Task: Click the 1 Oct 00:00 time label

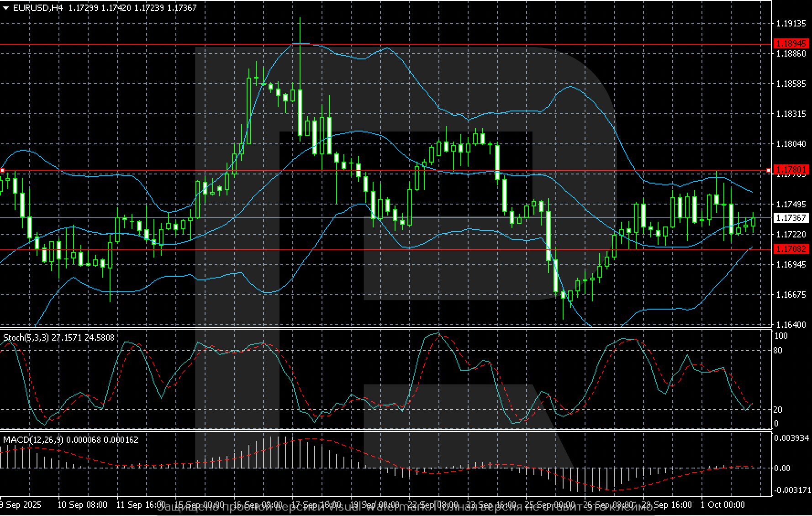Action: click(722, 505)
